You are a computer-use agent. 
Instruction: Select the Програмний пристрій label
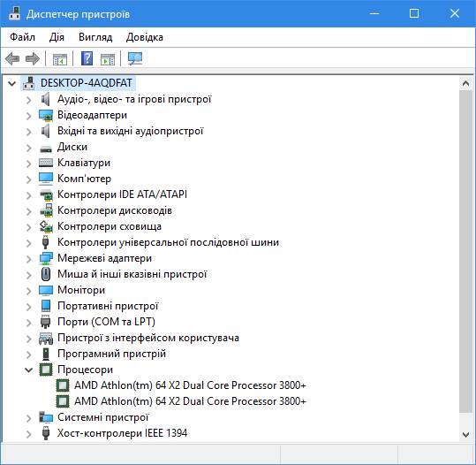[x=111, y=354]
